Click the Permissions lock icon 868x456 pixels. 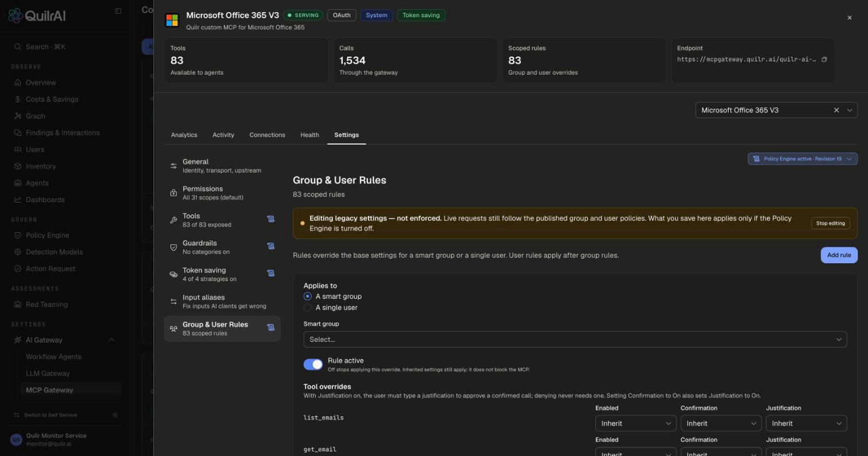(173, 193)
